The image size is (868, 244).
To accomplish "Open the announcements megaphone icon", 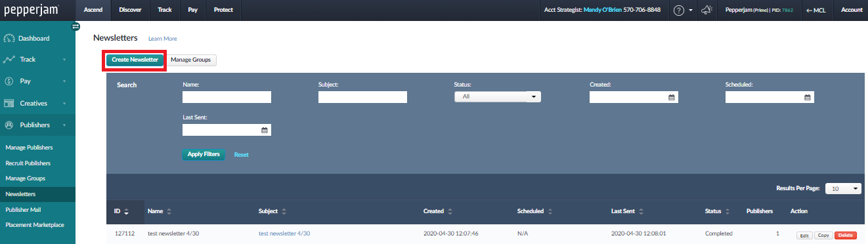I will coord(707,10).
